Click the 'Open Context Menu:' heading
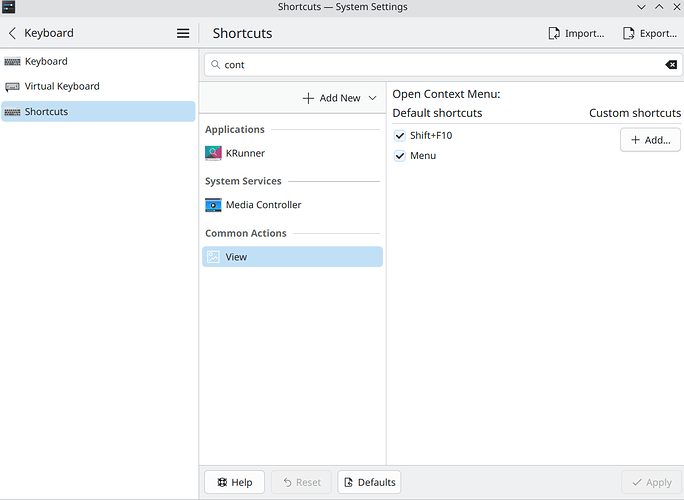This screenshot has height=500, width=684. tap(446, 94)
